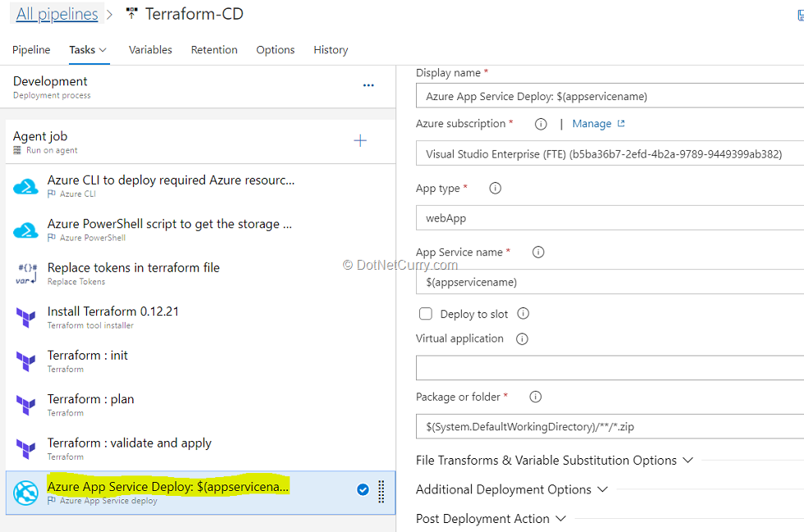Add a task with the Agent job plus icon
This screenshot has width=804, height=532.
tap(360, 140)
